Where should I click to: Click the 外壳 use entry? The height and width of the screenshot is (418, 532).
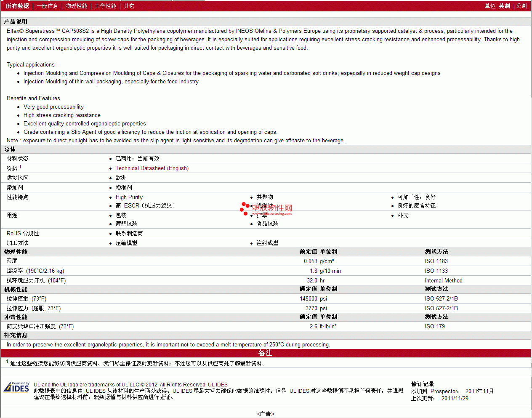click(403, 215)
